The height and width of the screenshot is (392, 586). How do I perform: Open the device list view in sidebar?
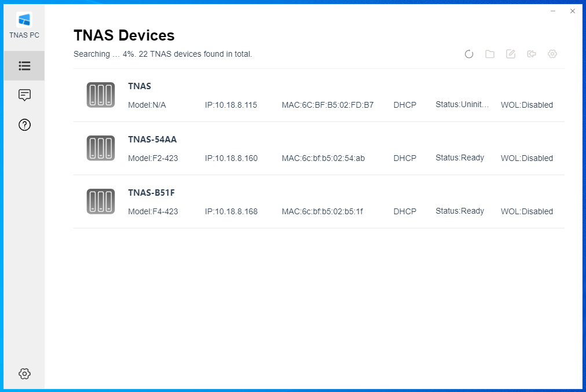point(24,65)
